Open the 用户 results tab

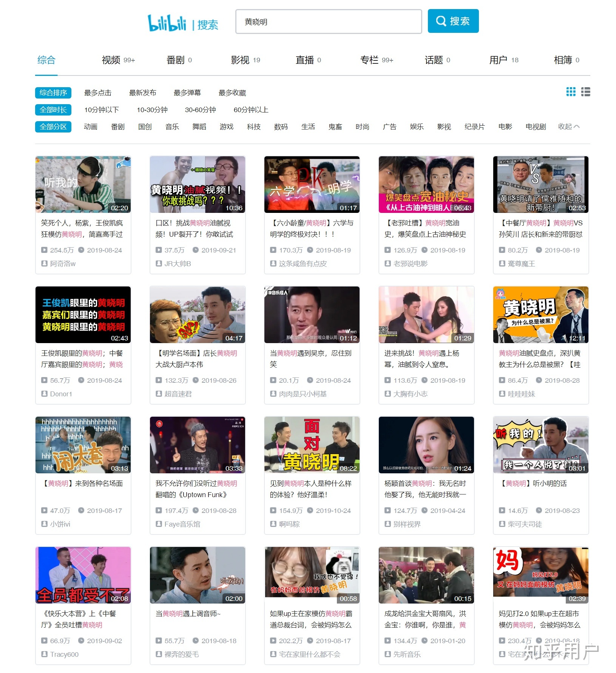tap(498, 60)
